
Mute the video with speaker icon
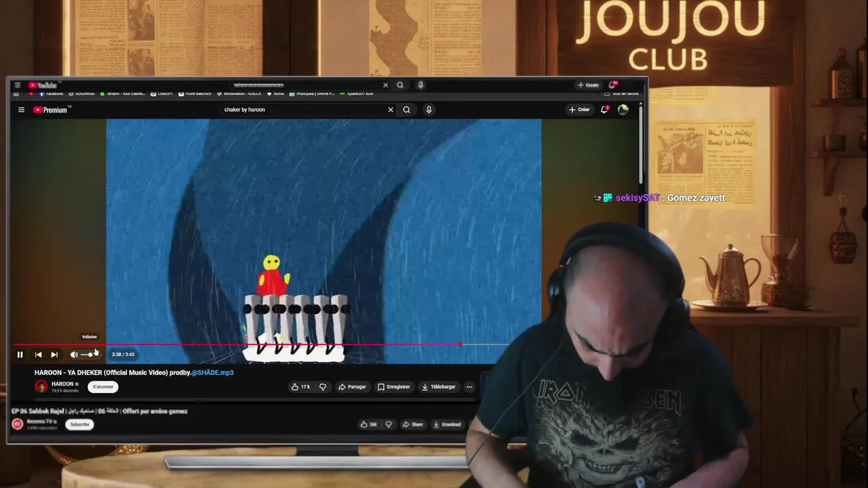[x=74, y=354]
